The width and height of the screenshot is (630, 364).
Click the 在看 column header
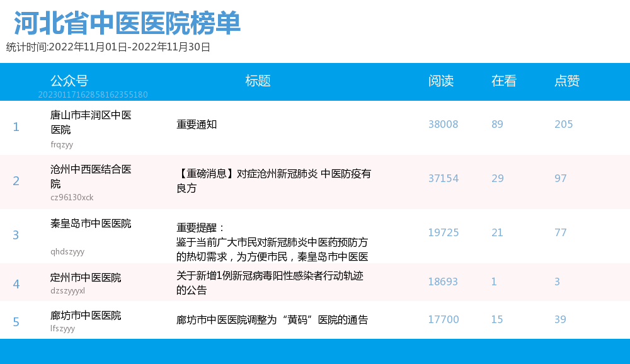[x=504, y=81]
